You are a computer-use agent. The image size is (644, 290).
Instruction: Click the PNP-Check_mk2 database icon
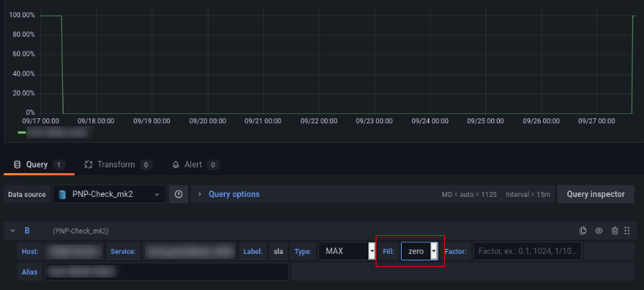click(x=63, y=194)
